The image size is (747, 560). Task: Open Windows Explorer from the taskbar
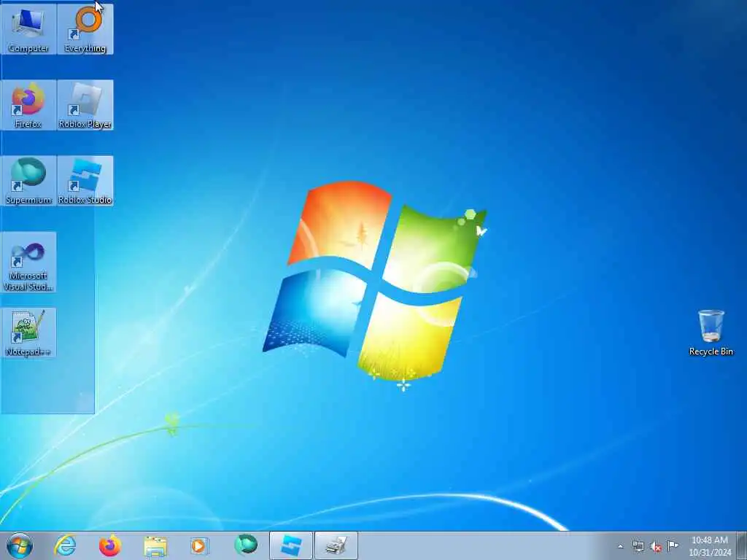(155, 545)
